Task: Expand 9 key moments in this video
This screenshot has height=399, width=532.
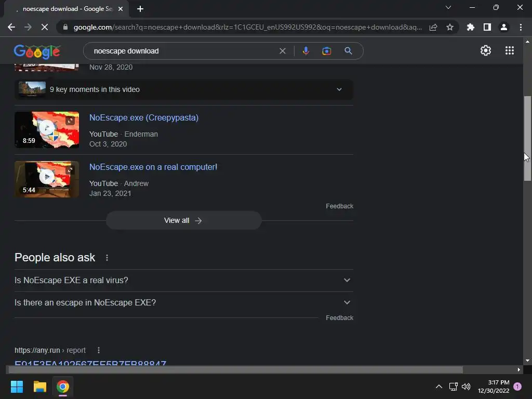Action: pos(183,89)
